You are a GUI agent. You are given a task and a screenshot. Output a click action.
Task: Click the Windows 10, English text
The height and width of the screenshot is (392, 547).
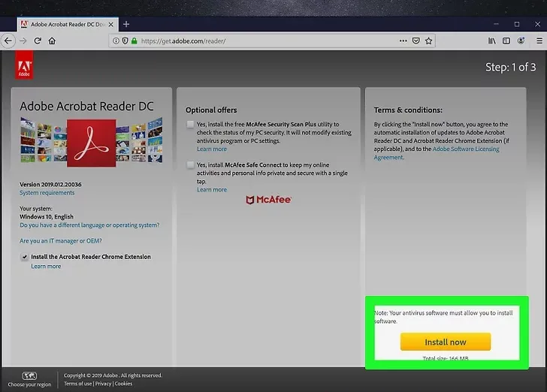point(47,216)
